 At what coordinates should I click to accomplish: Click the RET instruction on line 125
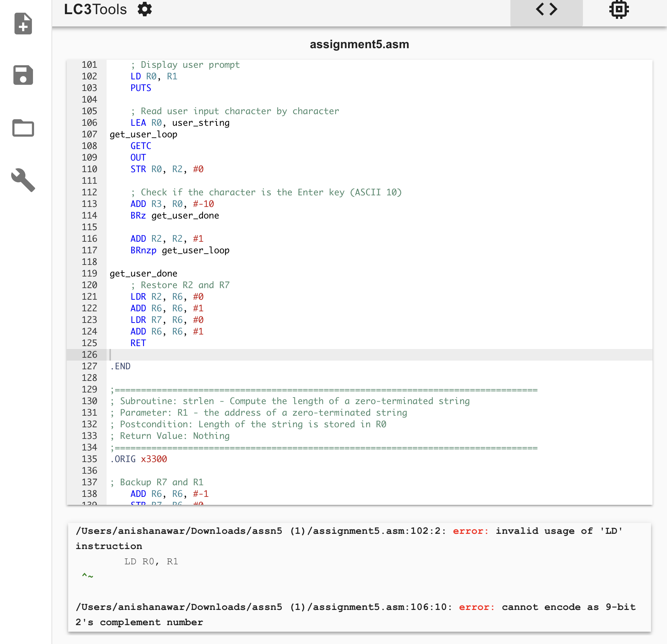coord(138,343)
